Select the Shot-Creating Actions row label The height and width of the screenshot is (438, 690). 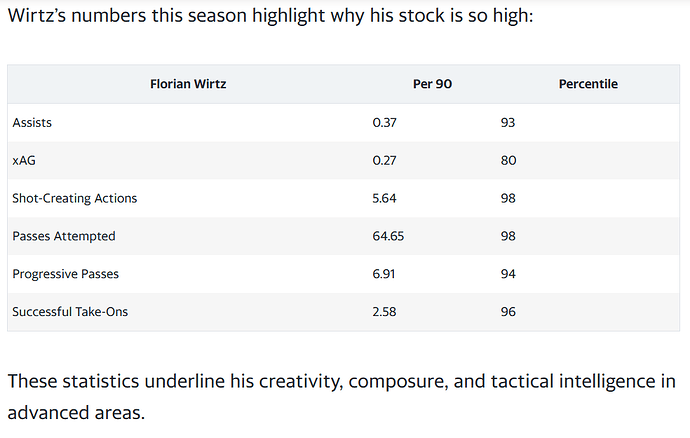[75, 198]
